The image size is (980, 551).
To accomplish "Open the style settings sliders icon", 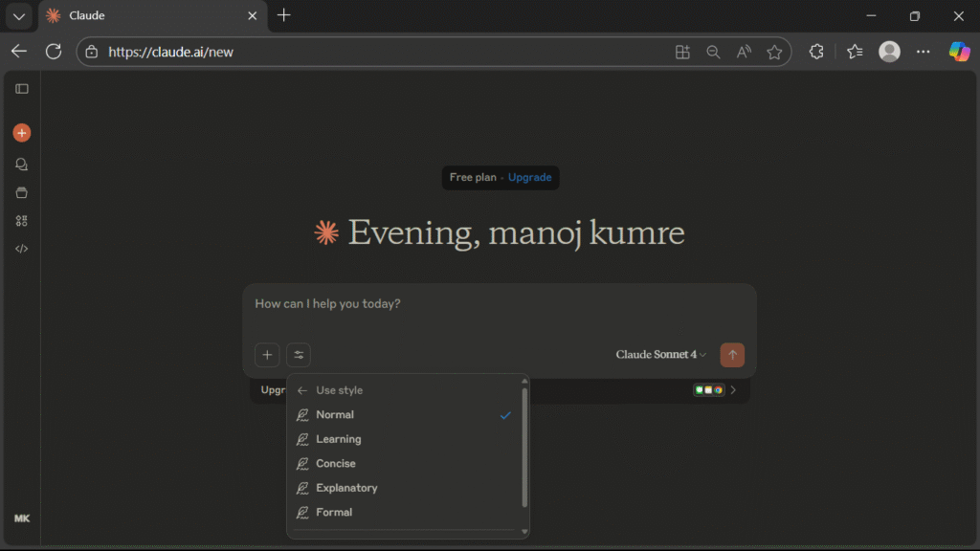I will pyautogui.click(x=298, y=355).
